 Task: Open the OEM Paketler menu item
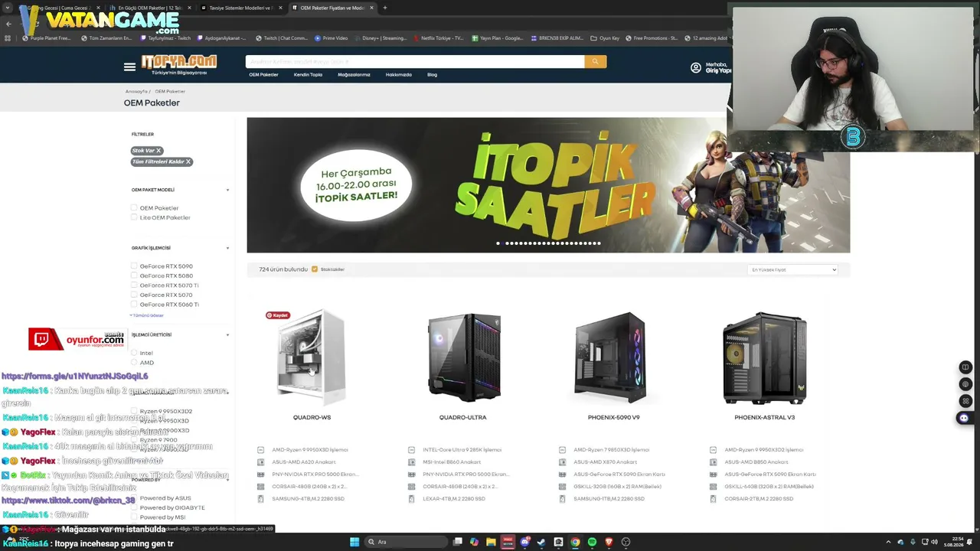[263, 75]
